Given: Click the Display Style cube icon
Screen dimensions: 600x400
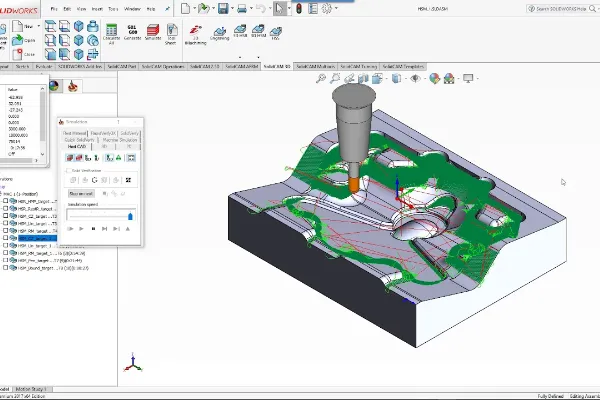Looking at the screenshot, I should [x=396, y=78].
